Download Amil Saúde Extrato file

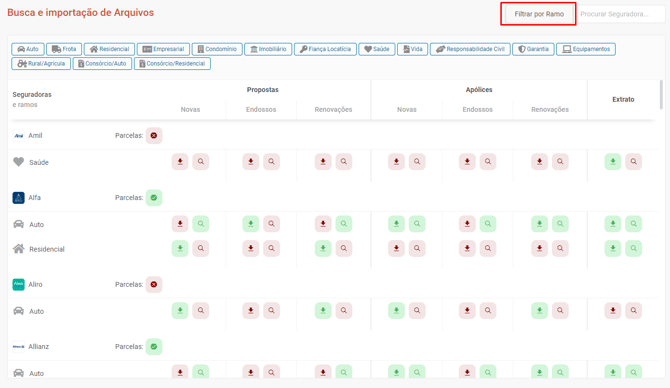[613, 162]
